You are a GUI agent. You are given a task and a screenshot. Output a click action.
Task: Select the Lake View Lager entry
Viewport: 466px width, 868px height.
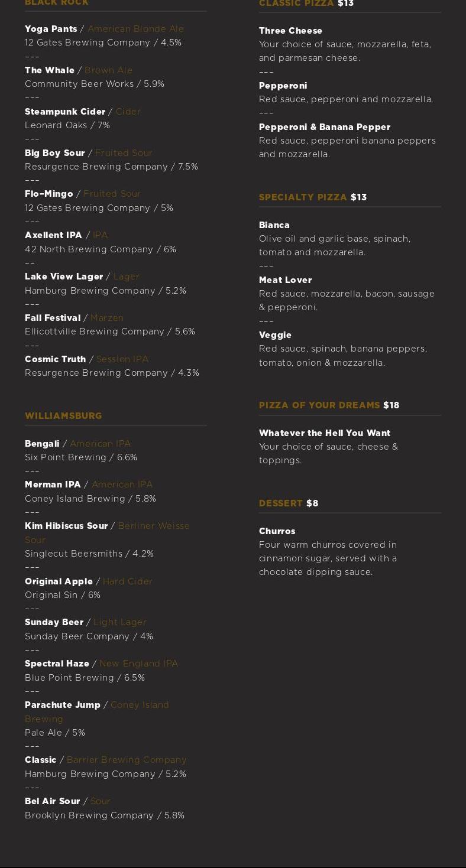(64, 277)
